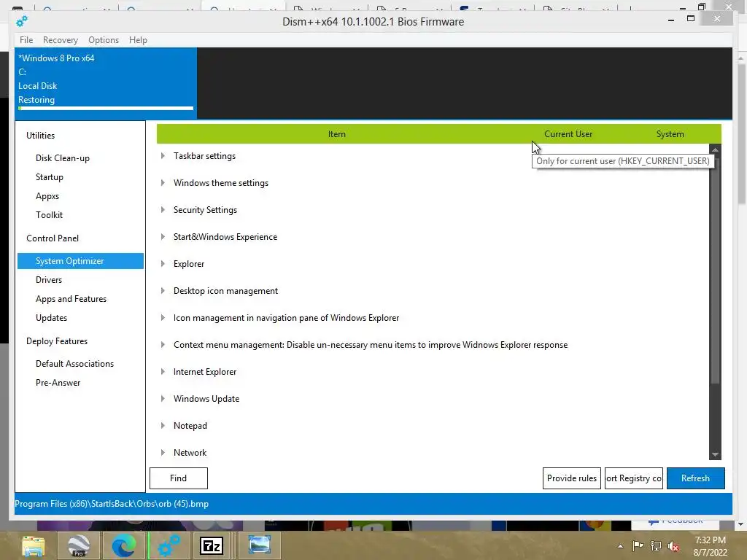Expand Context menu management group
Screen dimensions: 747x560
(x=163, y=345)
